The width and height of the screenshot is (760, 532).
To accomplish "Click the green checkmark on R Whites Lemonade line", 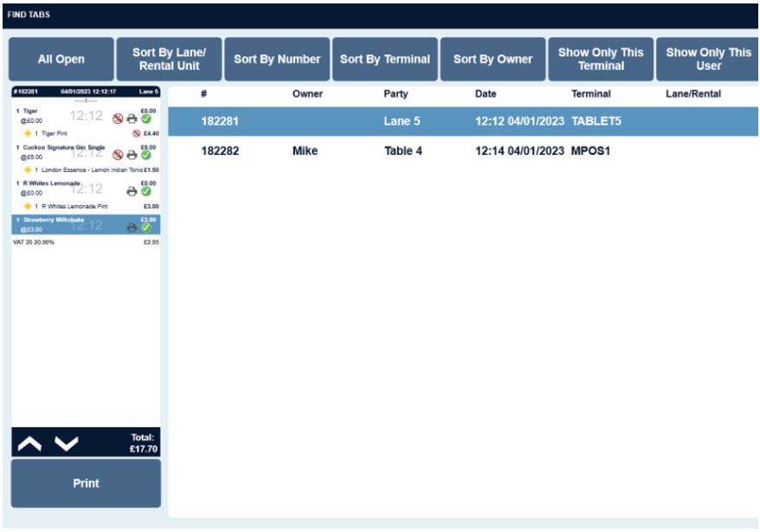I will 146,191.
